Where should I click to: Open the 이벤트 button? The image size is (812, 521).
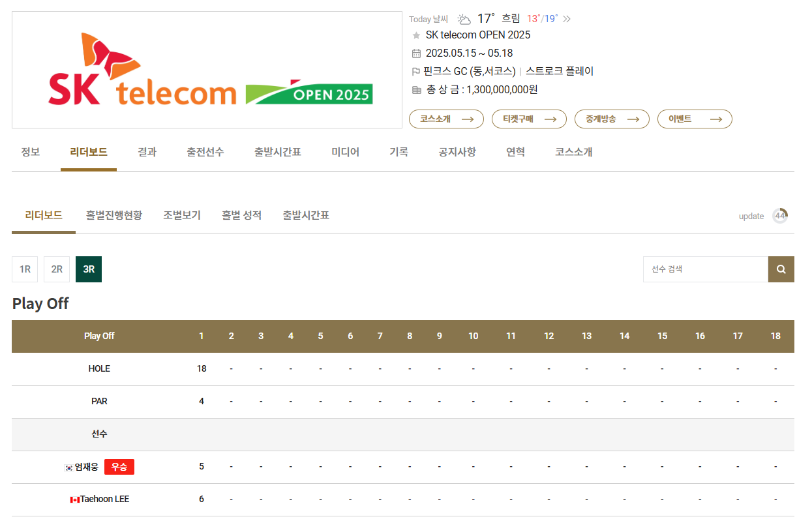click(x=695, y=119)
